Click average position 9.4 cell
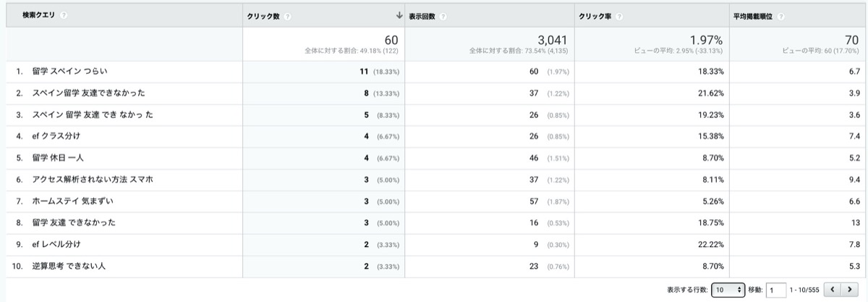The width and height of the screenshot is (868, 302). (854, 180)
